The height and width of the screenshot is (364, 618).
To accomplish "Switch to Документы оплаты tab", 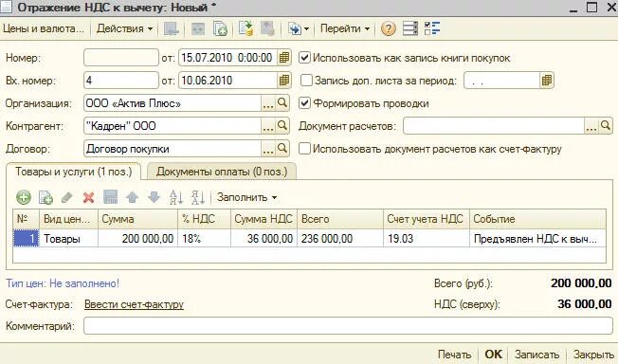I will tap(222, 172).
